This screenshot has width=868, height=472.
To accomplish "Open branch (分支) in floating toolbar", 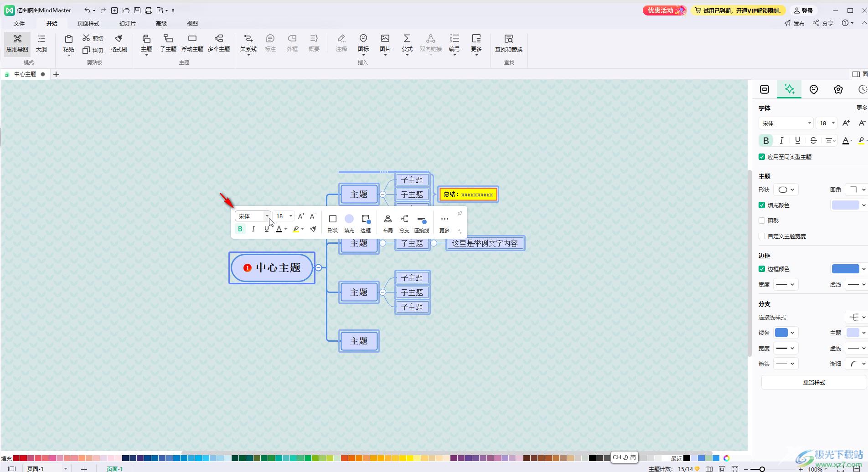I will [x=404, y=223].
